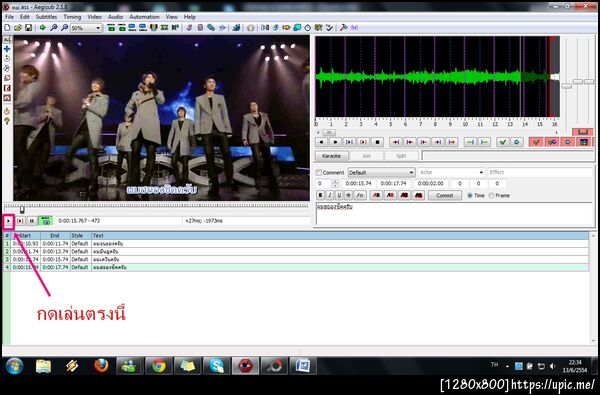Open the Timing menu
The width and height of the screenshot is (600, 395).
tap(72, 17)
